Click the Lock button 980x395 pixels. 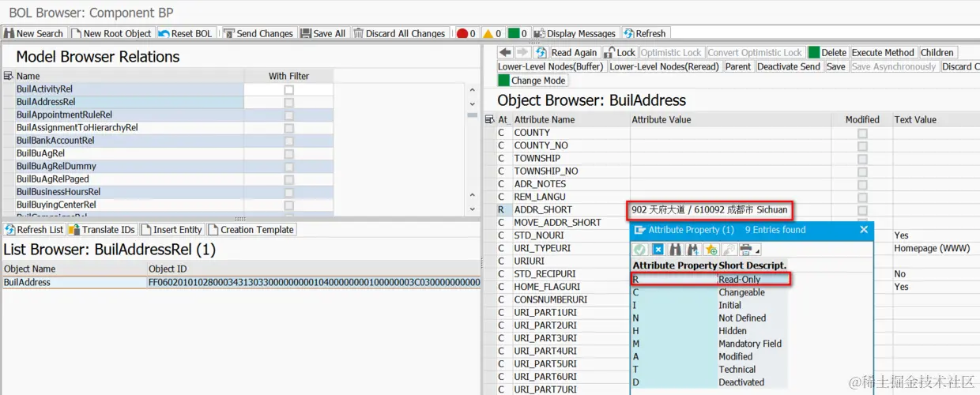point(620,52)
